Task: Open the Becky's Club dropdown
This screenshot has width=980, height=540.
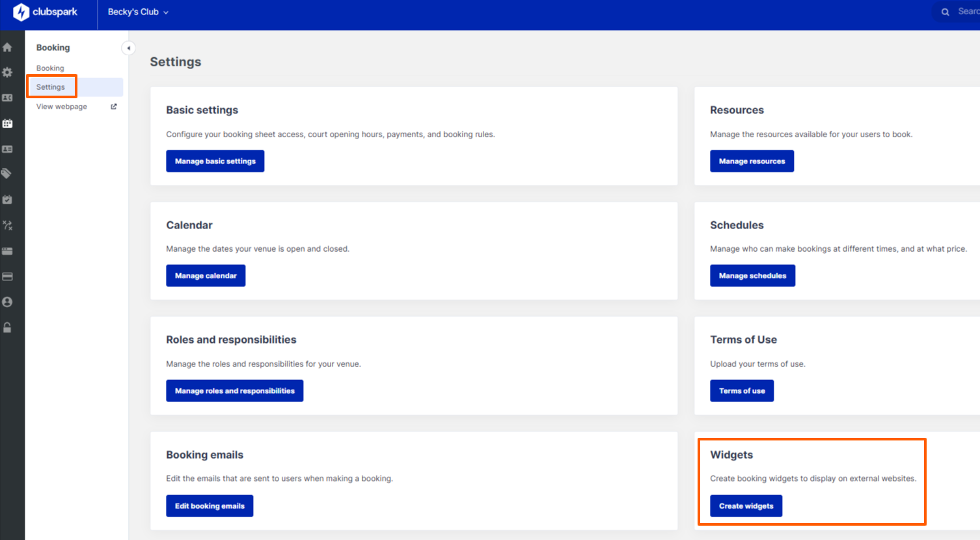Action: [137, 11]
